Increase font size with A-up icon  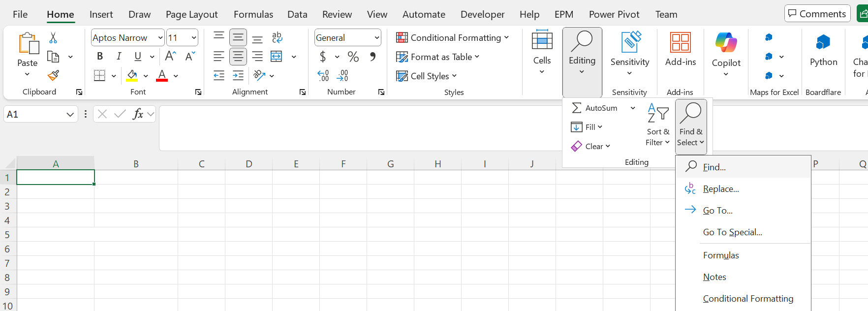pos(171,56)
